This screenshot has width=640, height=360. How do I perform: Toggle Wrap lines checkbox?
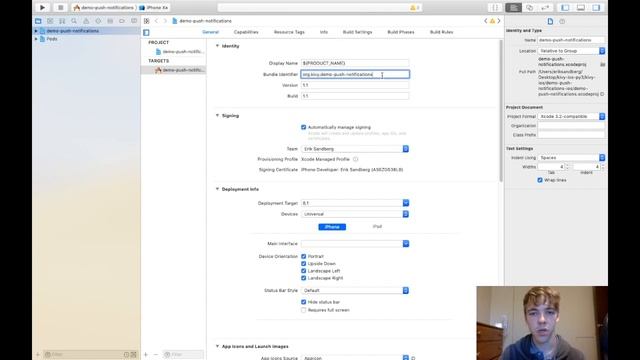(540, 180)
